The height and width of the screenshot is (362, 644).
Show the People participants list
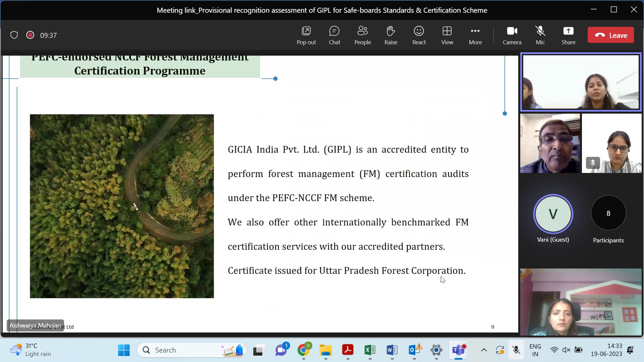click(362, 35)
